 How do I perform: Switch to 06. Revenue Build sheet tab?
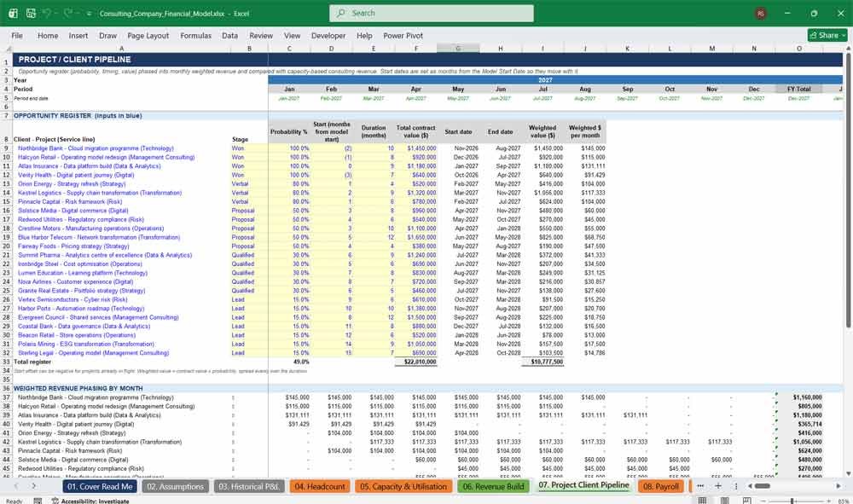493,487
